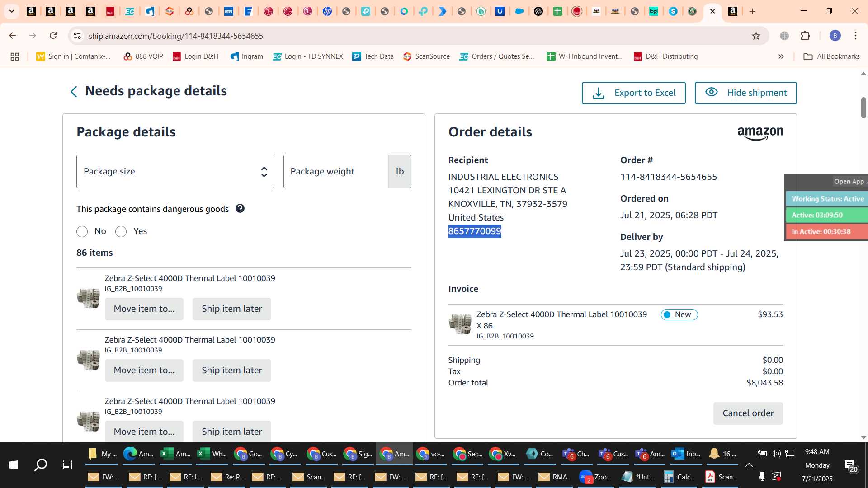Open the Login - TD SYNNEX bookmark
868x488 pixels.
pyautogui.click(x=308, y=56)
